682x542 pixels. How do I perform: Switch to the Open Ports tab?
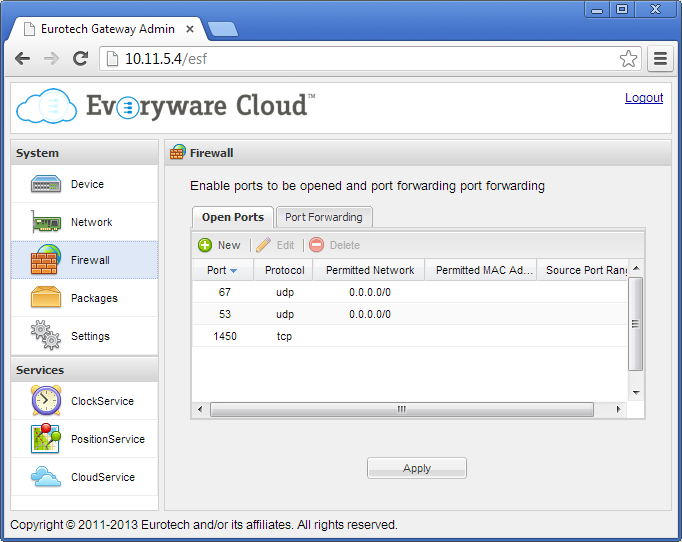point(233,217)
